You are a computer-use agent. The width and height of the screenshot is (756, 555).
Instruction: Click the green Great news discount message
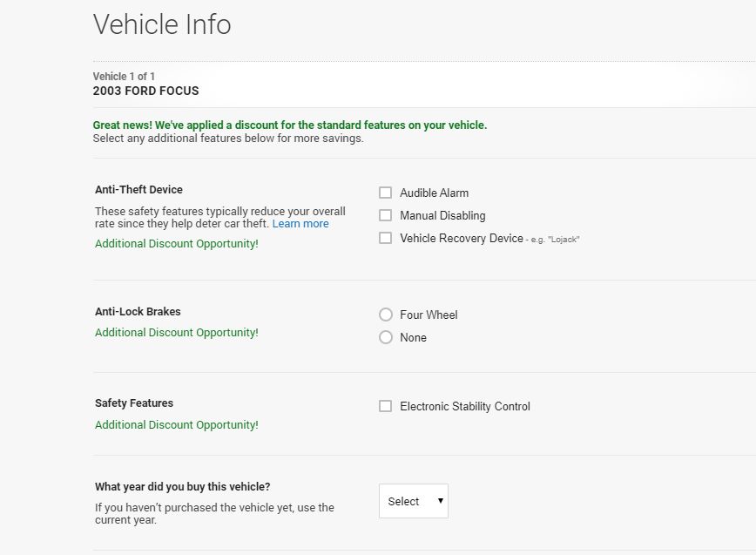click(x=290, y=125)
